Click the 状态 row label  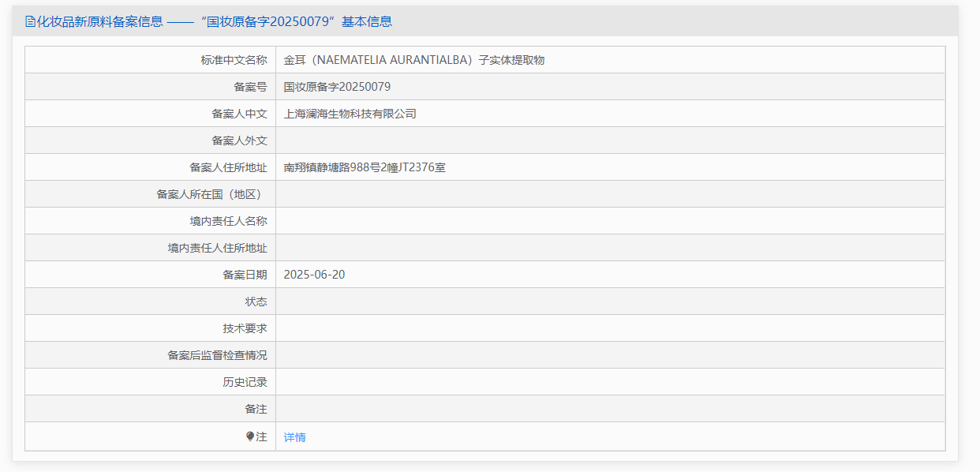[256, 302]
